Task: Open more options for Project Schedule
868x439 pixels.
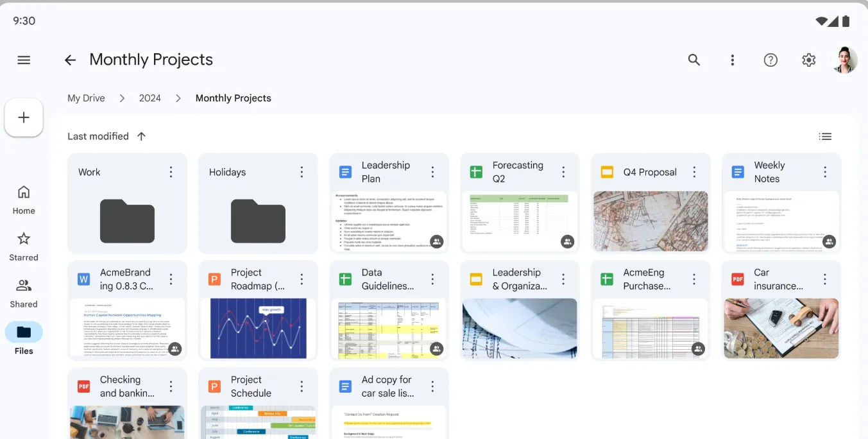Action: coord(302,386)
